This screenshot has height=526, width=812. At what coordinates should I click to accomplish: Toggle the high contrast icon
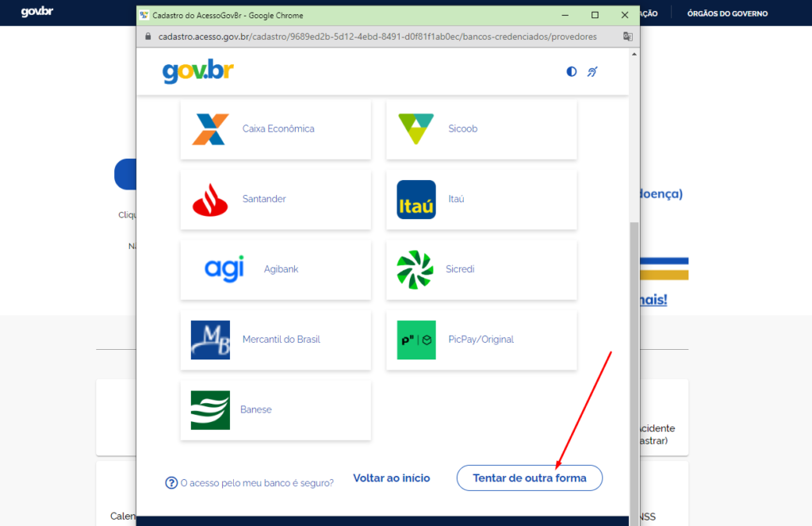[x=571, y=71]
